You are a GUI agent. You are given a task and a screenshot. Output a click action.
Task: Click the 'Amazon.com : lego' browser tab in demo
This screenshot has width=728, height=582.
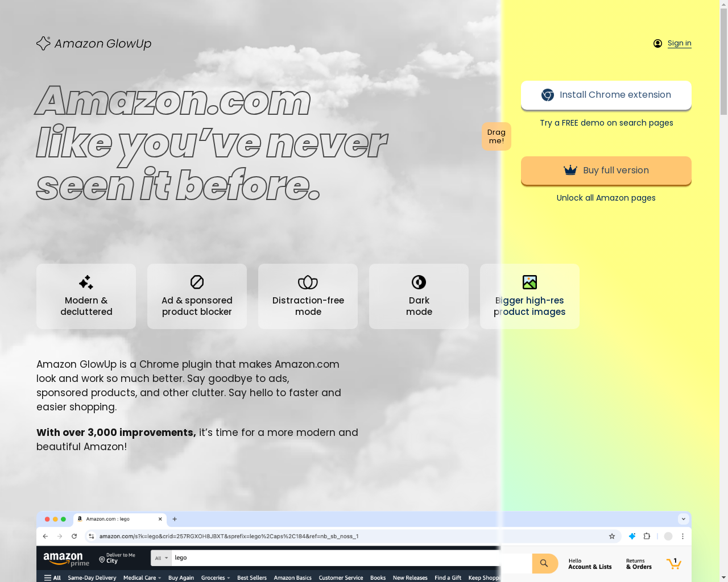(120, 519)
